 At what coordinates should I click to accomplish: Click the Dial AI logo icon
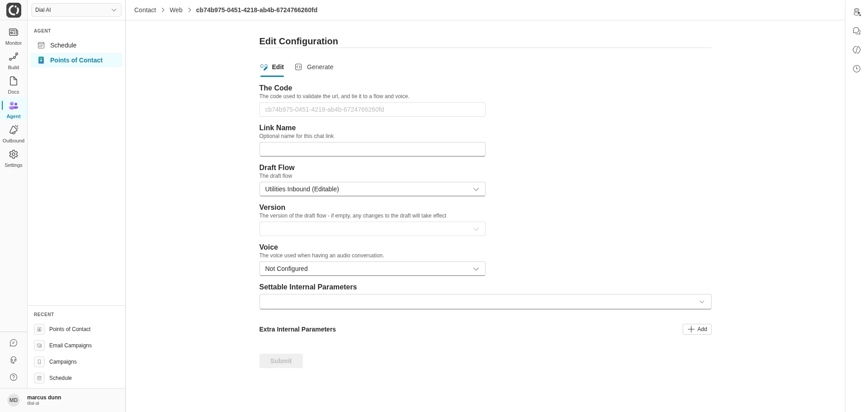(14, 10)
